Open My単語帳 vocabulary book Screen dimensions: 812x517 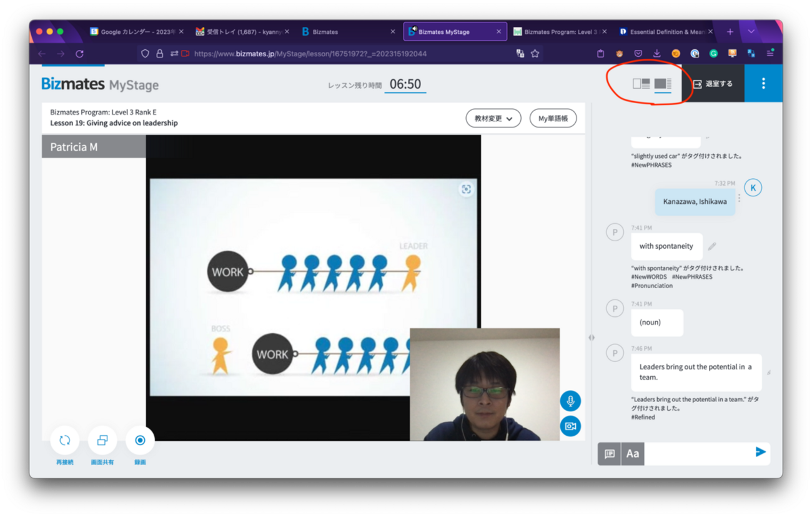(x=553, y=118)
